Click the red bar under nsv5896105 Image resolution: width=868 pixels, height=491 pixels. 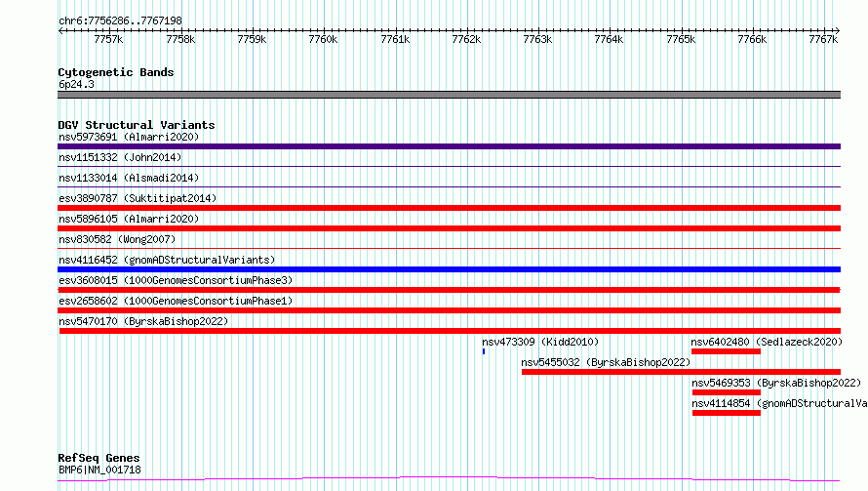pyautogui.click(x=449, y=228)
